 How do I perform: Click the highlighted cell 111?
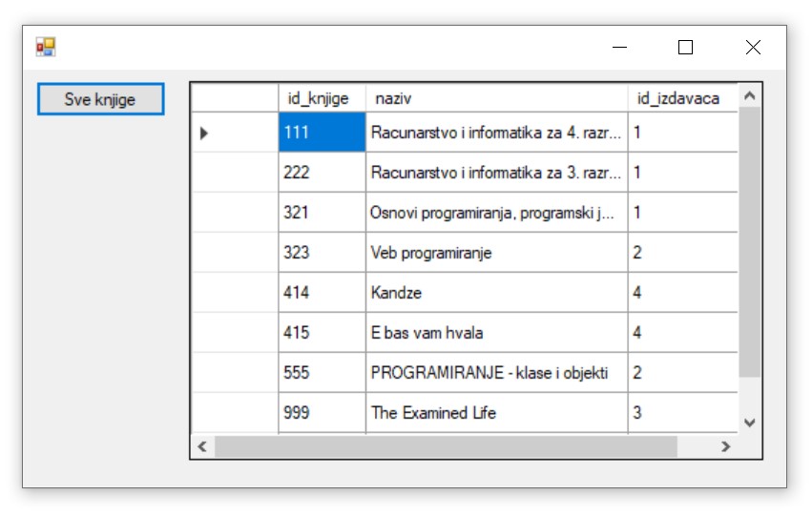click(322, 133)
